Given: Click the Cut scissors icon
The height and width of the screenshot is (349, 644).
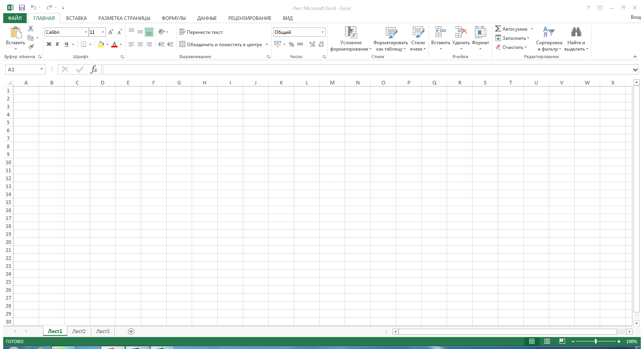Looking at the screenshot, I should click(x=31, y=29).
